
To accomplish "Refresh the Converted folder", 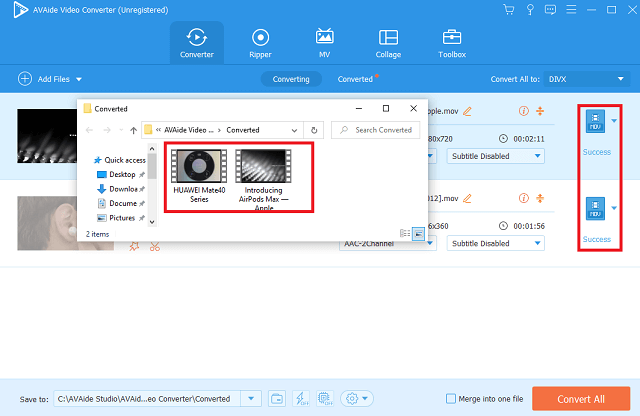I will [314, 130].
